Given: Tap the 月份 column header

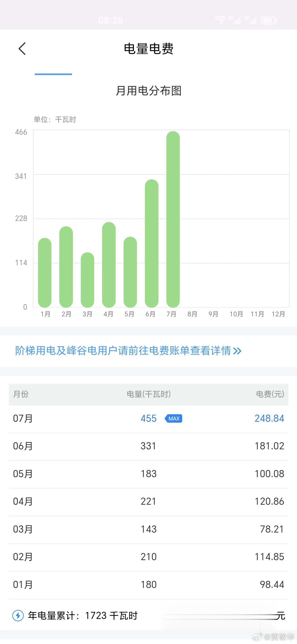Looking at the screenshot, I should [21, 394].
